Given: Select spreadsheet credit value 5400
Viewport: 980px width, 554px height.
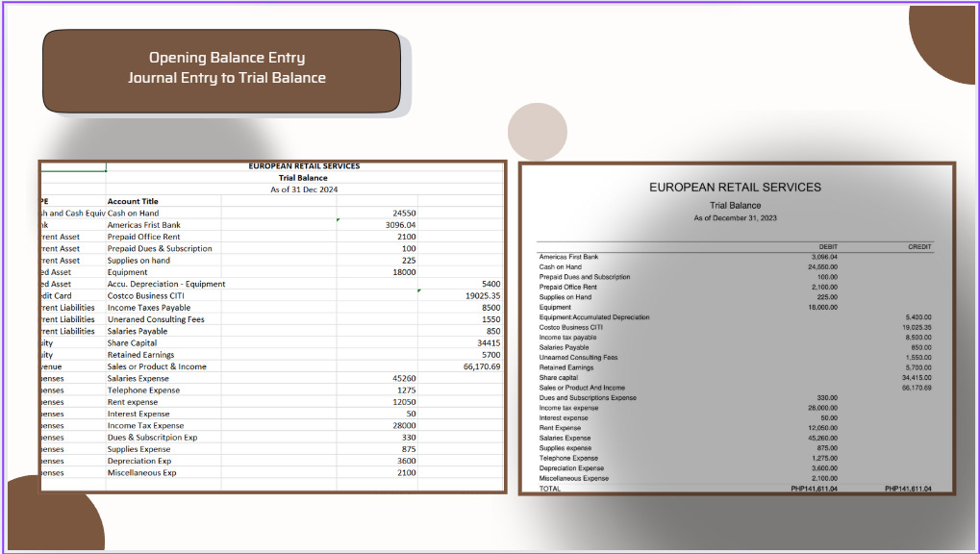Looking at the screenshot, I should pos(491,285).
